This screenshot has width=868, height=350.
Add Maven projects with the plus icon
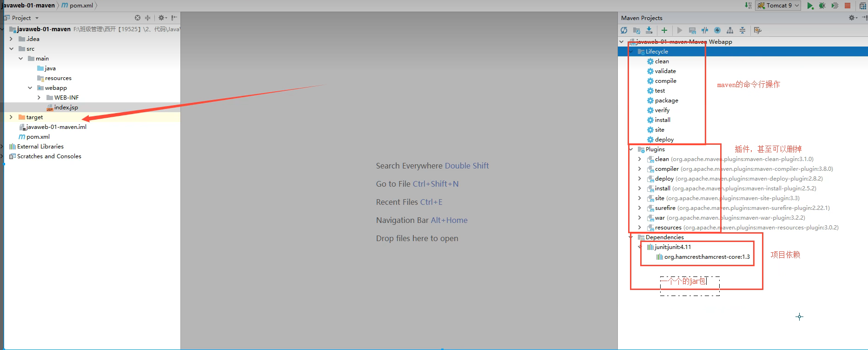tap(664, 30)
